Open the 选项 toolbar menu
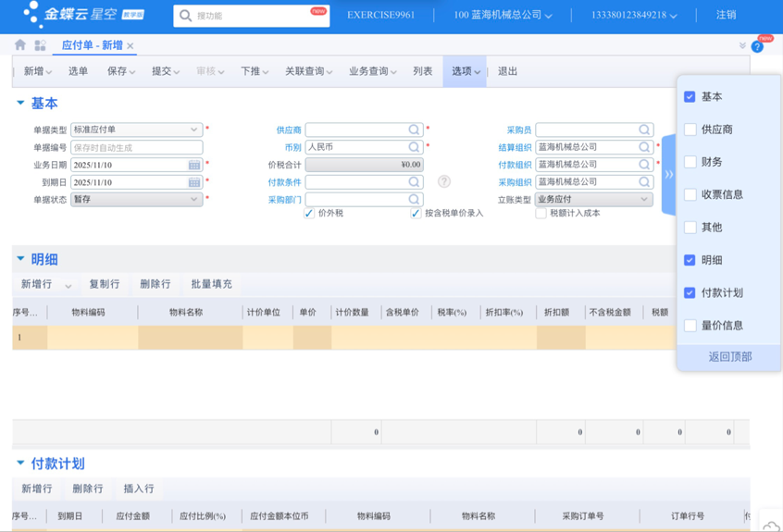Screen dimensions: 783x532 coord(465,71)
